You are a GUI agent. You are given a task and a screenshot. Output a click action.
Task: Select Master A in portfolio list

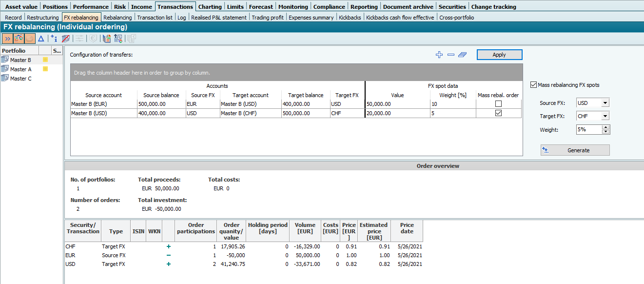point(21,69)
